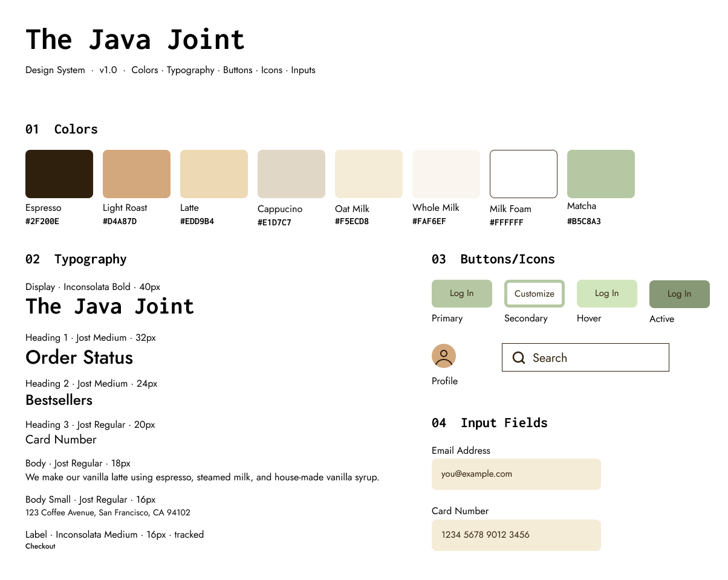
Task: Click the primary Log In button
Action: point(461,293)
